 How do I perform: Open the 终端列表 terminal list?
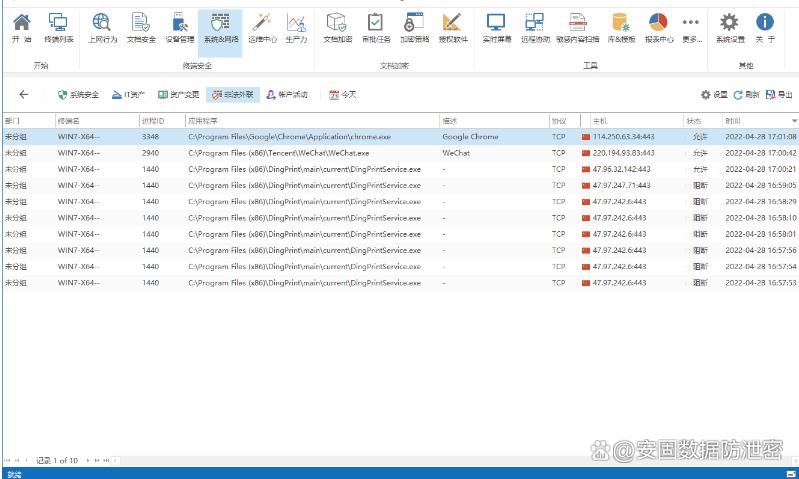click(x=59, y=27)
